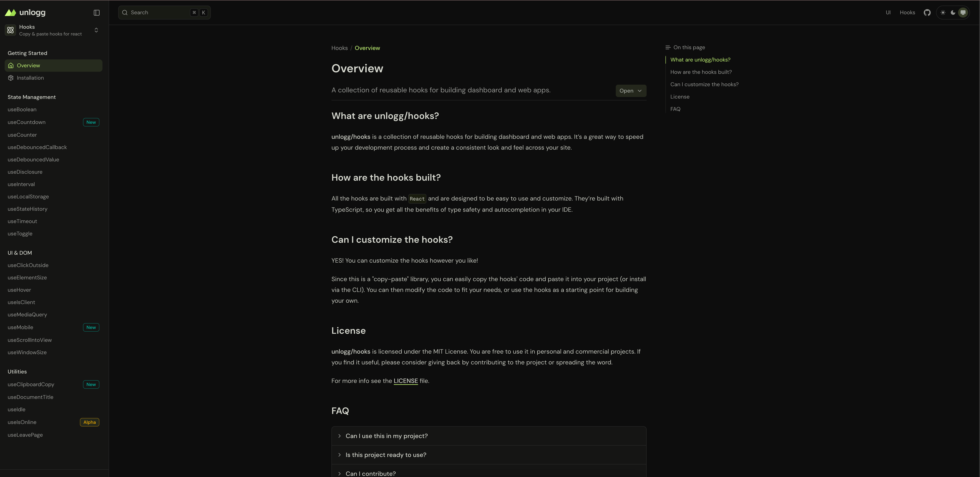Click the hamburger-style FAQ chevron for Can I contribute?
Image resolution: width=980 pixels, height=477 pixels.
340,473
